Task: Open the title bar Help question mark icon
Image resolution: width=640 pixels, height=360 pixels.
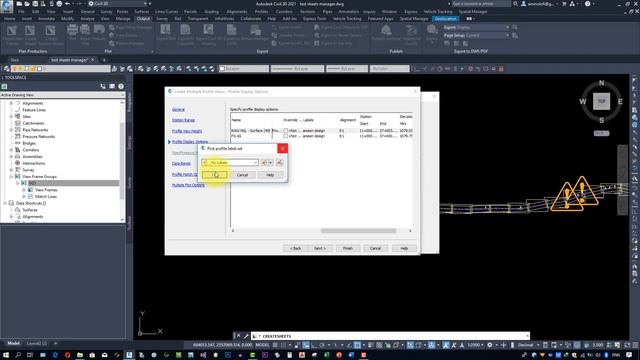Action: (x=587, y=4)
